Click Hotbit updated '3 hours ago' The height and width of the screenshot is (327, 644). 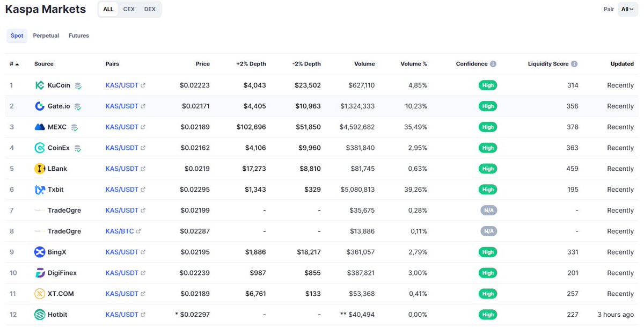click(616, 315)
